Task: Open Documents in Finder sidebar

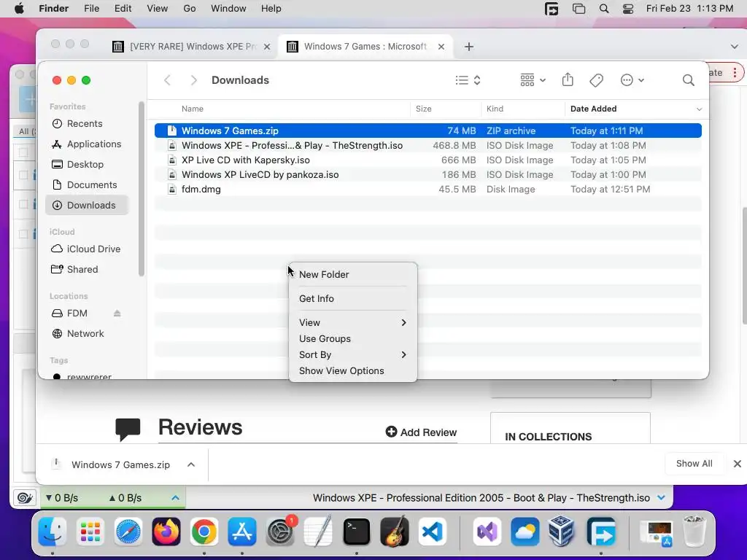Action: tap(88, 184)
